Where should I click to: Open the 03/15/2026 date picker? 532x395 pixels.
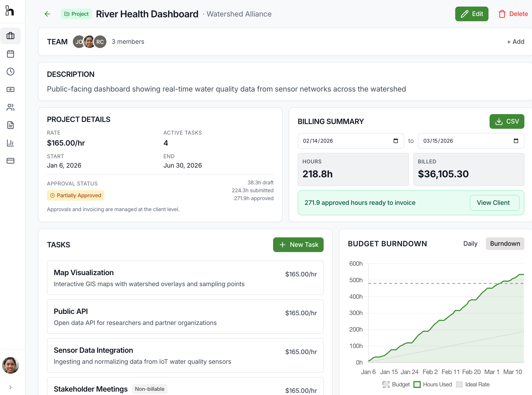(x=515, y=141)
